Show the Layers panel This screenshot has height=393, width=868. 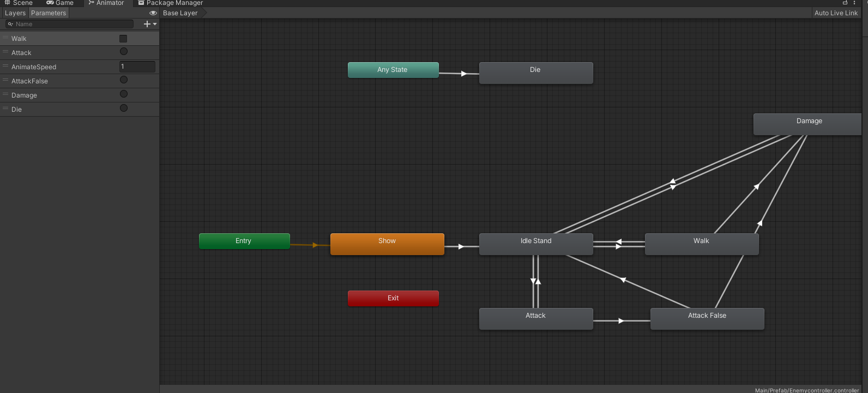15,13
